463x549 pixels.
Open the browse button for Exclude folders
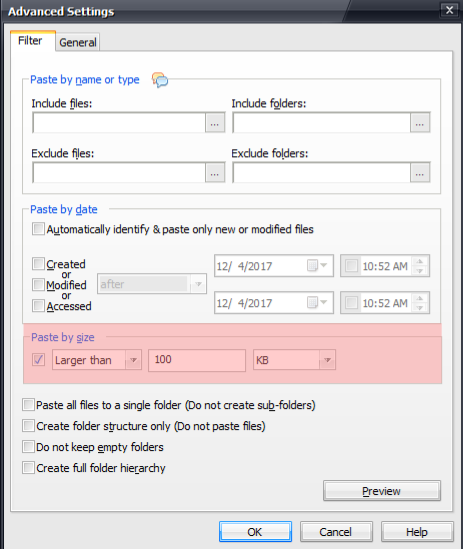coord(420,172)
